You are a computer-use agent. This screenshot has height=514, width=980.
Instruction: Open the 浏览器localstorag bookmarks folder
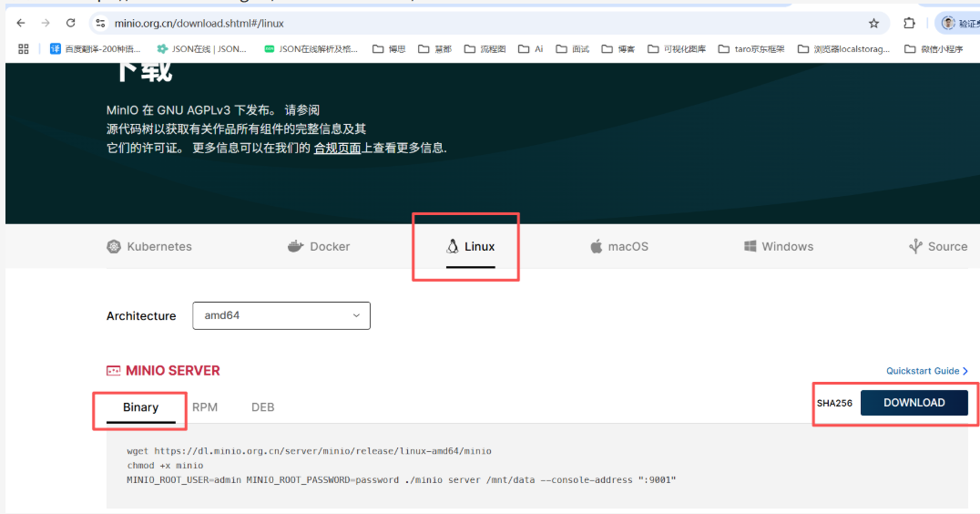[843, 49]
